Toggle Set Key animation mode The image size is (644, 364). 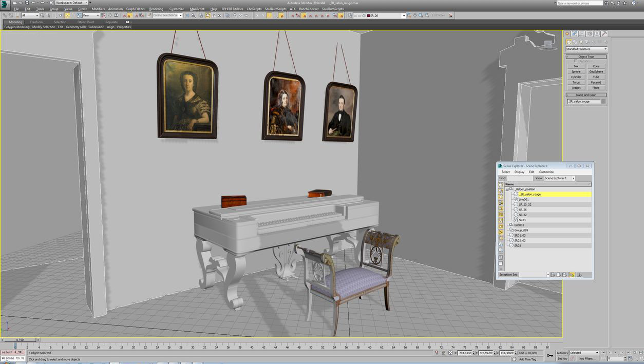point(562,358)
